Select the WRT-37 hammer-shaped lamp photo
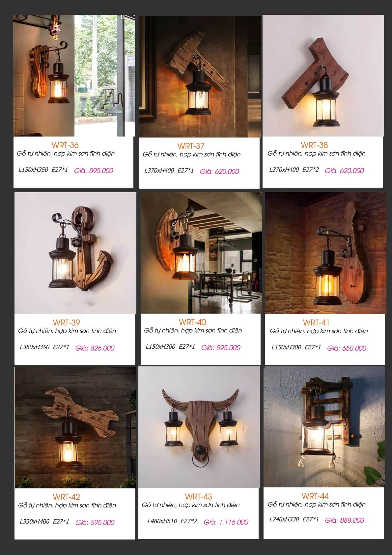Image resolution: width=392 pixels, height=555 pixels. [x=200, y=76]
